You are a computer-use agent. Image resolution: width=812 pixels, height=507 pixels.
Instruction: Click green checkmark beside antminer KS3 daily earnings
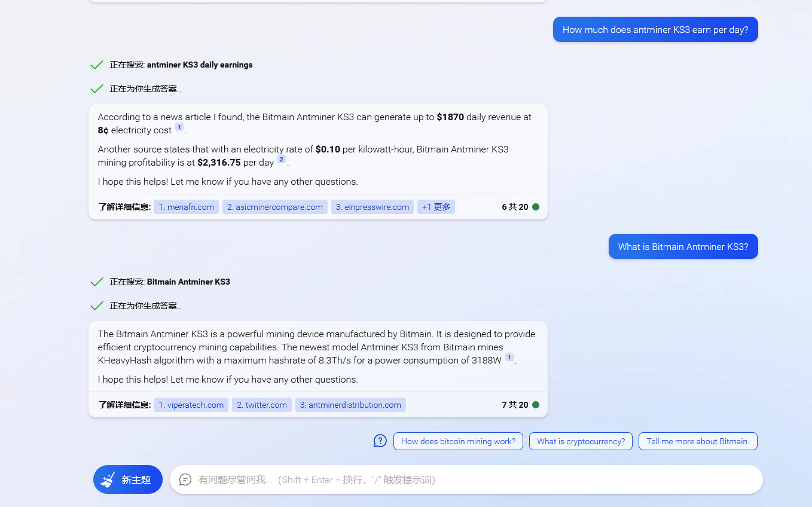point(96,65)
